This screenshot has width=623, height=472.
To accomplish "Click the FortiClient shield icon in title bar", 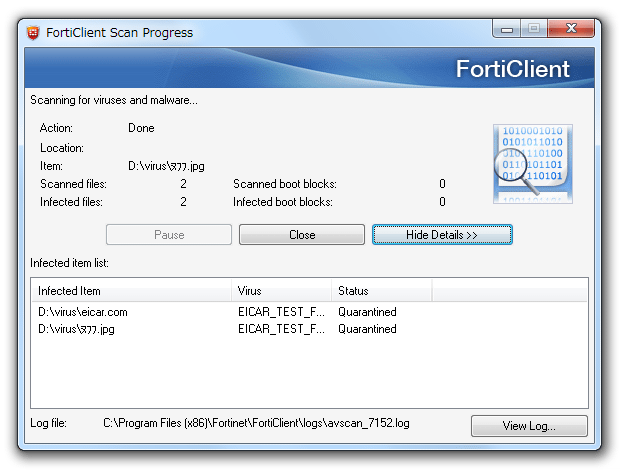I will [33, 33].
